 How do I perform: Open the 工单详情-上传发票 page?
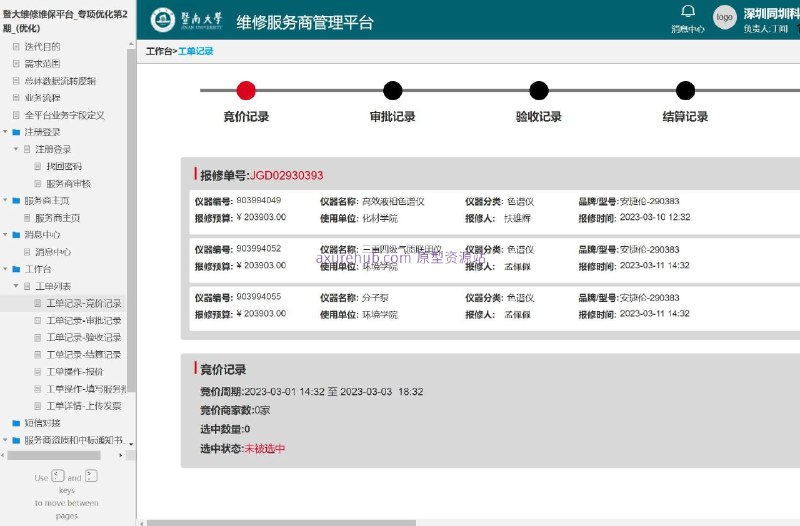point(84,406)
